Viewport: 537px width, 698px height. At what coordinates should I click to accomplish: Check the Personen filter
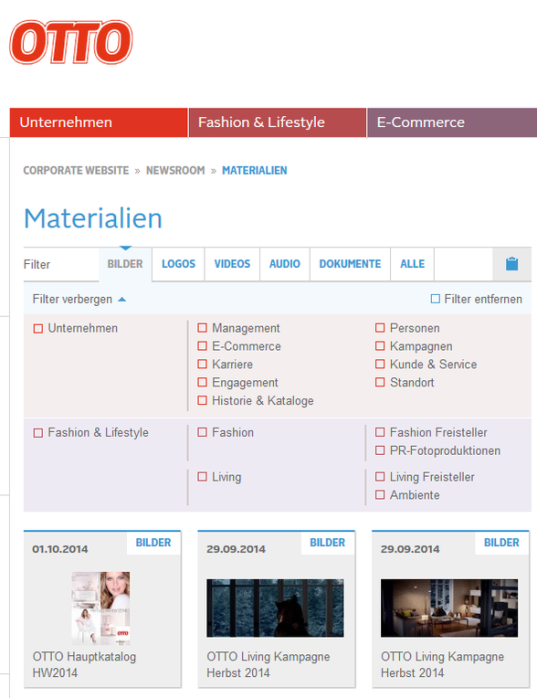[x=380, y=328]
